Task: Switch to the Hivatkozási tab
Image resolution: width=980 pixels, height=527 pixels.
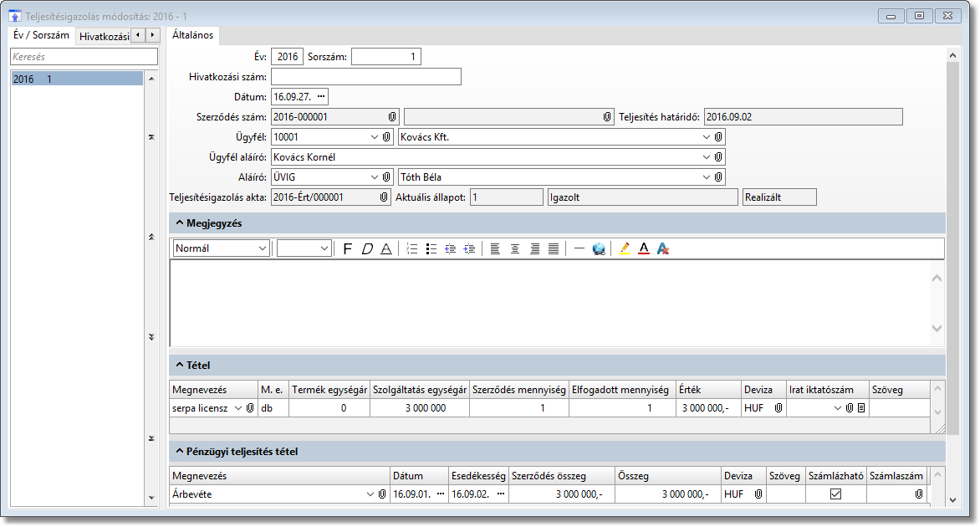Action: coord(104,36)
